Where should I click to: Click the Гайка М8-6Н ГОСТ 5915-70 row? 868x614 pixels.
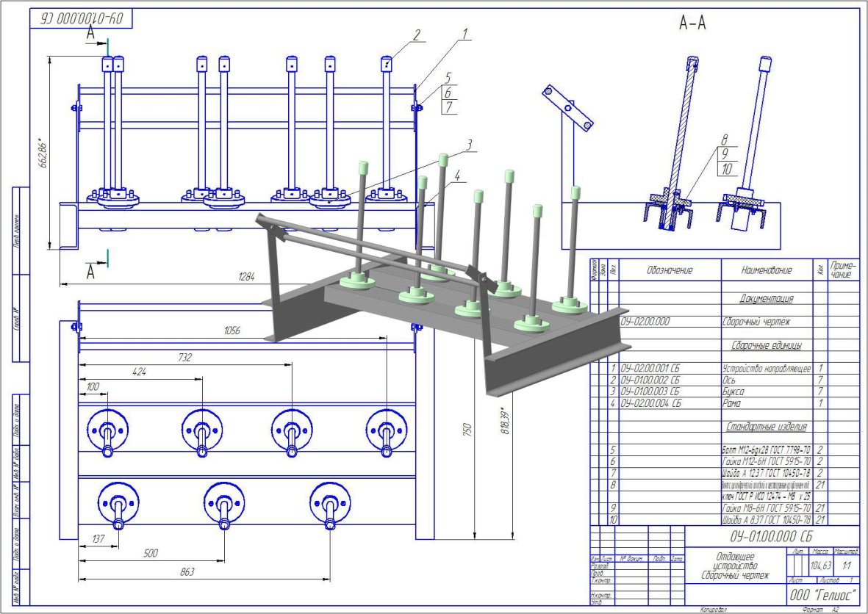tap(767, 508)
